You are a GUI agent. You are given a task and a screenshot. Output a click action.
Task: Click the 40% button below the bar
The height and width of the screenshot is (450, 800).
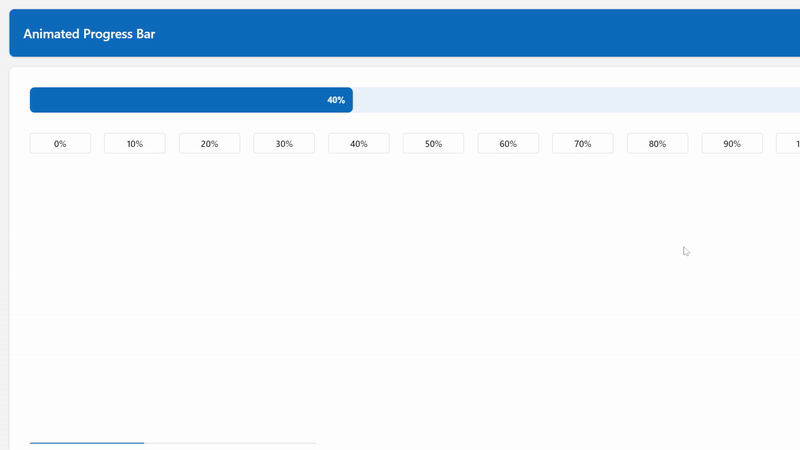click(x=359, y=143)
